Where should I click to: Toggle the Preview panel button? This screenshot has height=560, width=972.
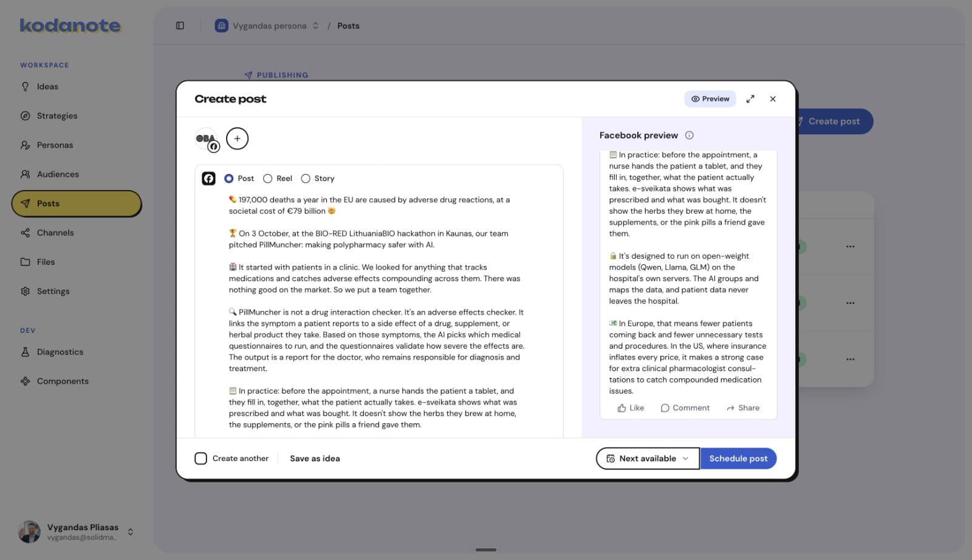pyautogui.click(x=710, y=98)
